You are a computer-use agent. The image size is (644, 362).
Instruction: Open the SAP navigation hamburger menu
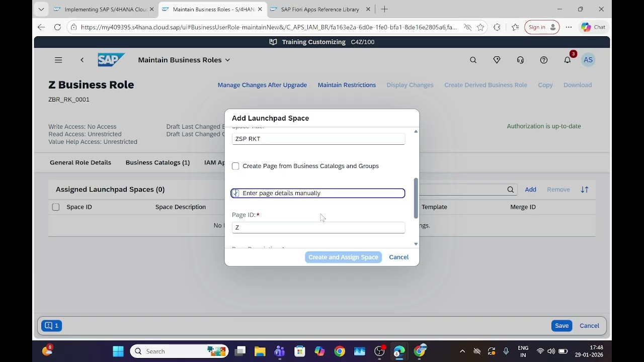click(x=58, y=60)
